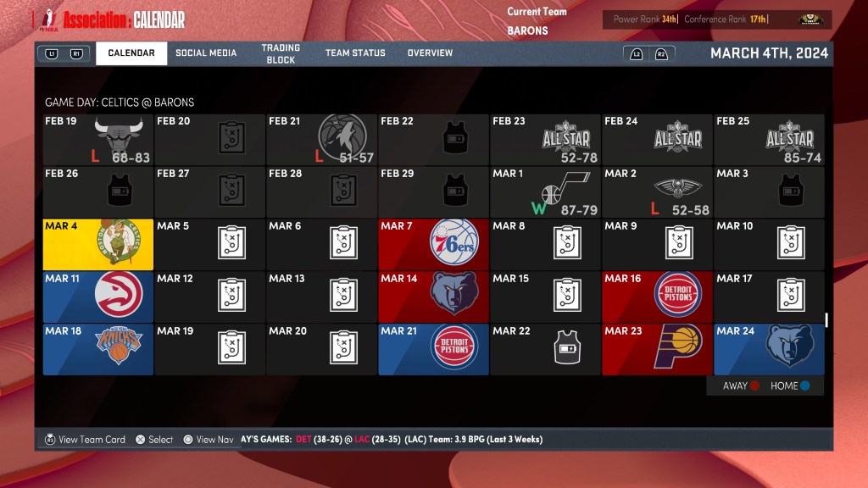Open the Trading Block tab
Viewport: 868px width, 488px height.
tap(281, 54)
